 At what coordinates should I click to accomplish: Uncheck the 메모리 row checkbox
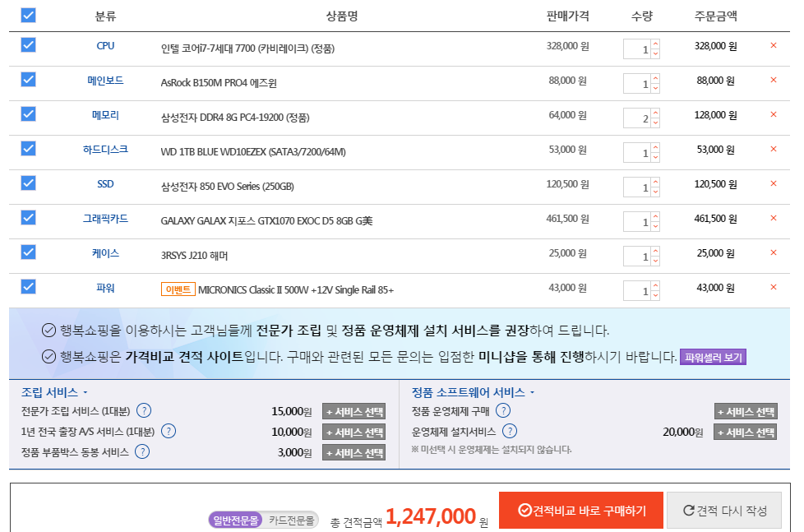coord(28,114)
